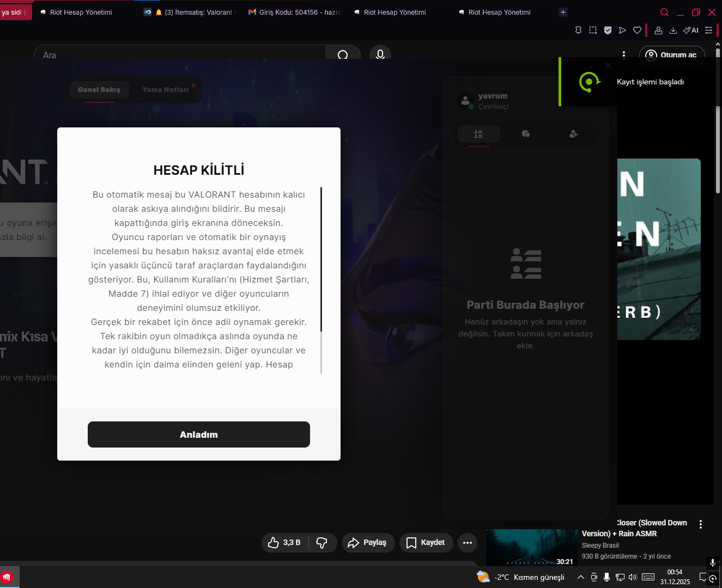Open the Closer (Slowed Down Version) video title
Viewport: 722px width, 588px height.
[x=635, y=528]
